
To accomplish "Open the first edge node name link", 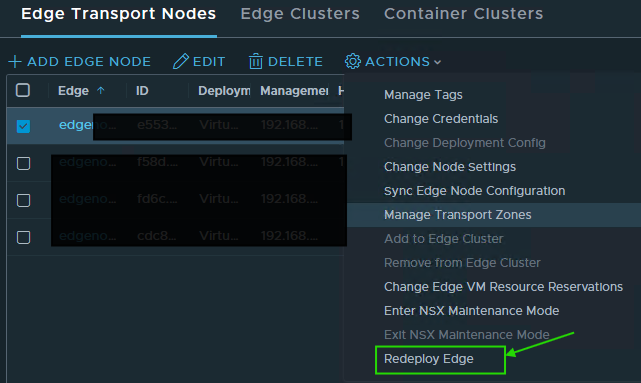I will tap(76, 125).
